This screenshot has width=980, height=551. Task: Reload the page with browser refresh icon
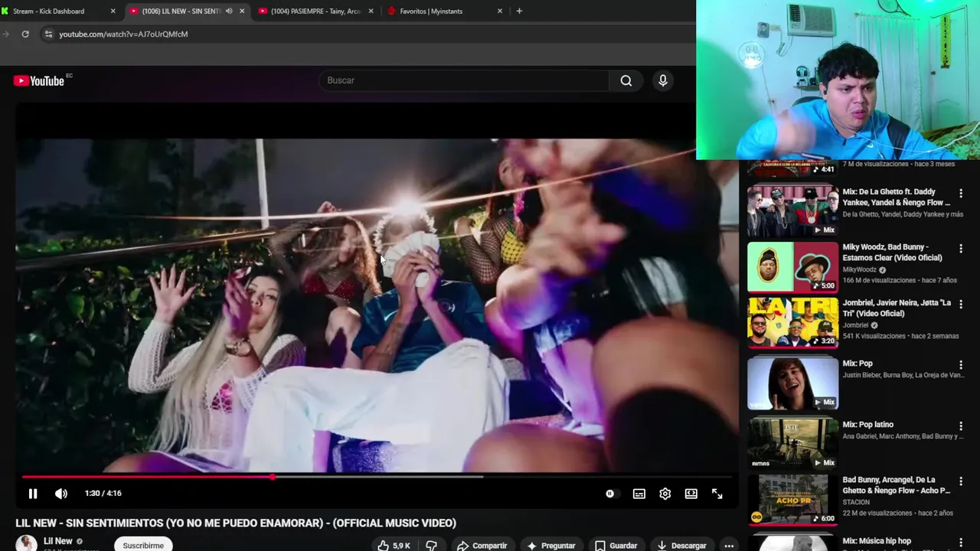[25, 34]
